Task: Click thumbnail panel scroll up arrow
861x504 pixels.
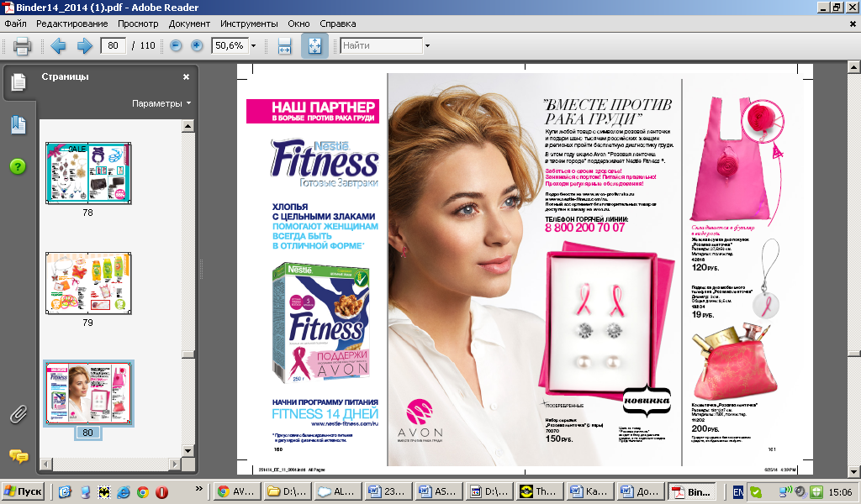Action: pyautogui.click(x=188, y=126)
